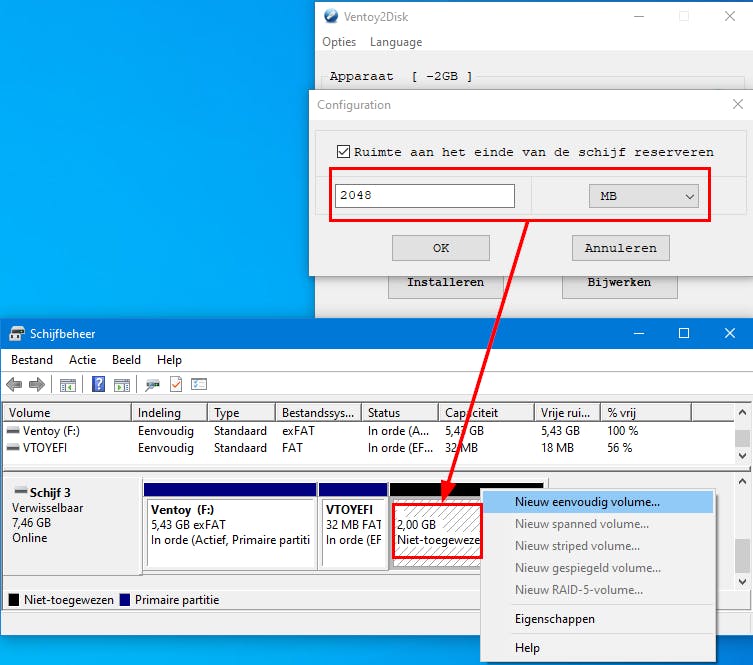Screen dimensions: 753x665
Task: Open the Bestand menu in Schijfbeheer
Action: (x=32, y=360)
